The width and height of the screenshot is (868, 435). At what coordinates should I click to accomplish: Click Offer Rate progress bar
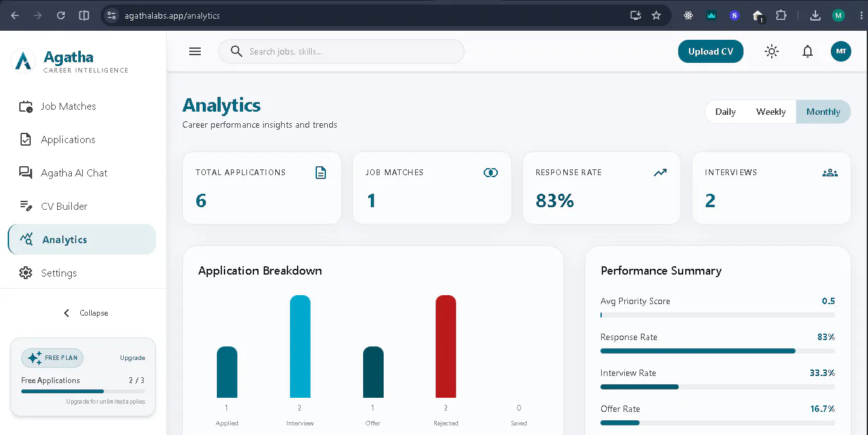(x=718, y=423)
